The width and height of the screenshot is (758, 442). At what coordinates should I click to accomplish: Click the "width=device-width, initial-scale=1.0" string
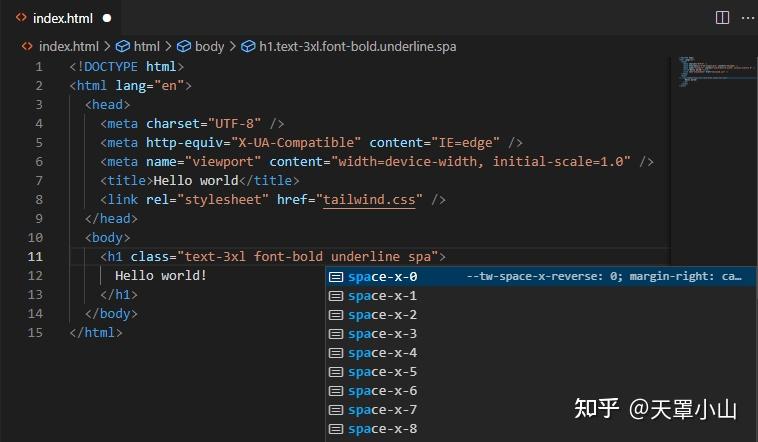481,162
